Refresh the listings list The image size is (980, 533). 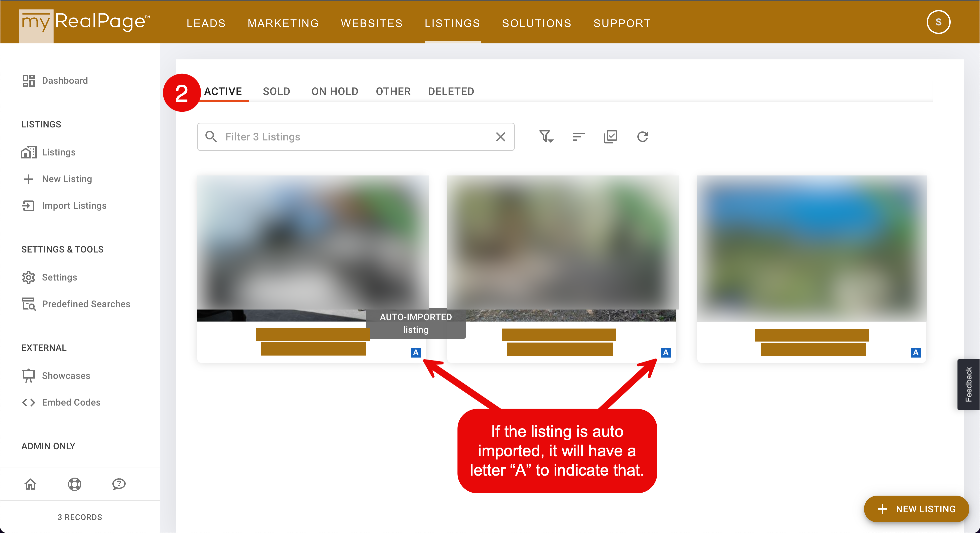pyautogui.click(x=643, y=137)
